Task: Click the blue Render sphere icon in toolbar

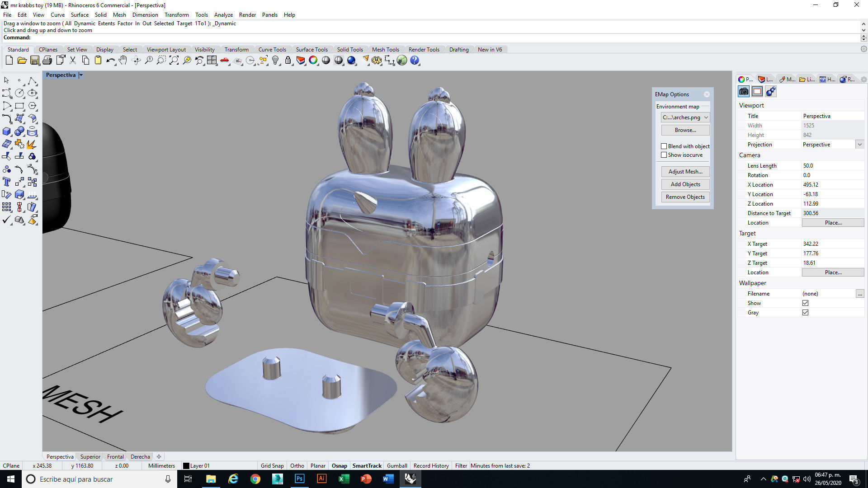Action: point(351,60)
